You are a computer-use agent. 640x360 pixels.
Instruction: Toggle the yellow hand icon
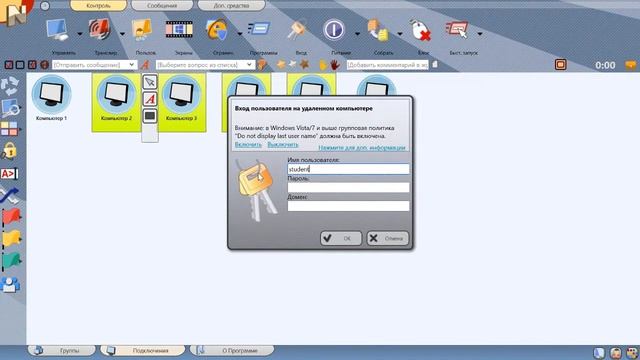click(323, 65)
